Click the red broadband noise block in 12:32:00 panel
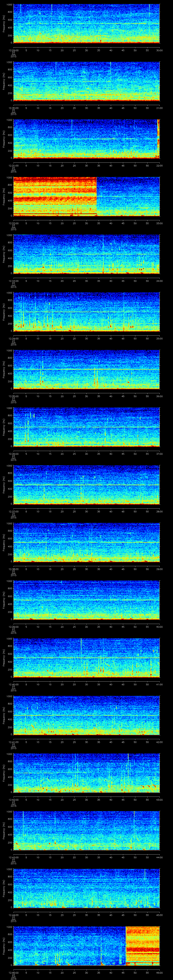The image size is (173, 980). point(55,197)
